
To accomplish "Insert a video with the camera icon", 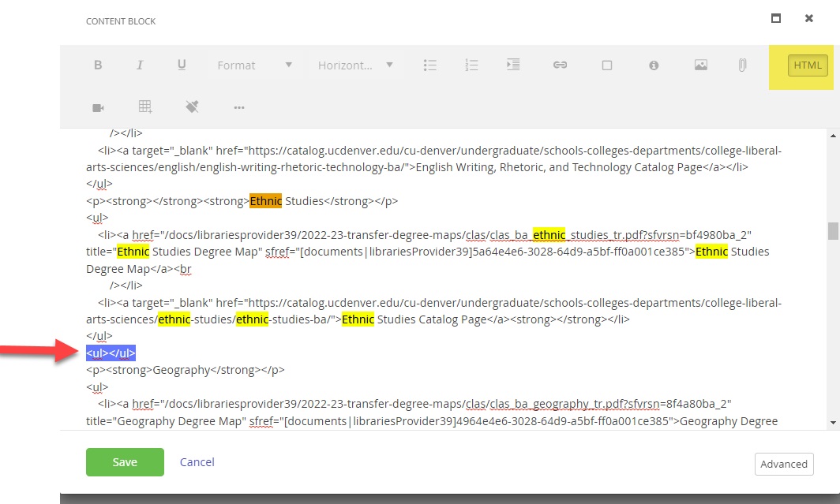I will click(98, 106).
